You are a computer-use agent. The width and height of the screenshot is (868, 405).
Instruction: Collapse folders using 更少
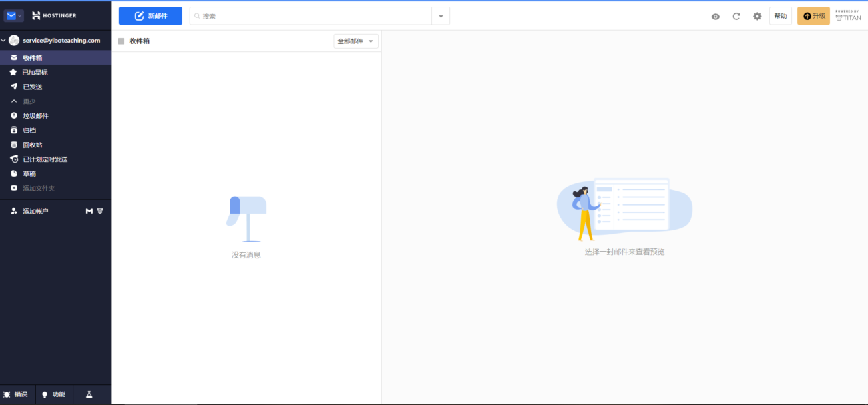[x=29, y=101]
